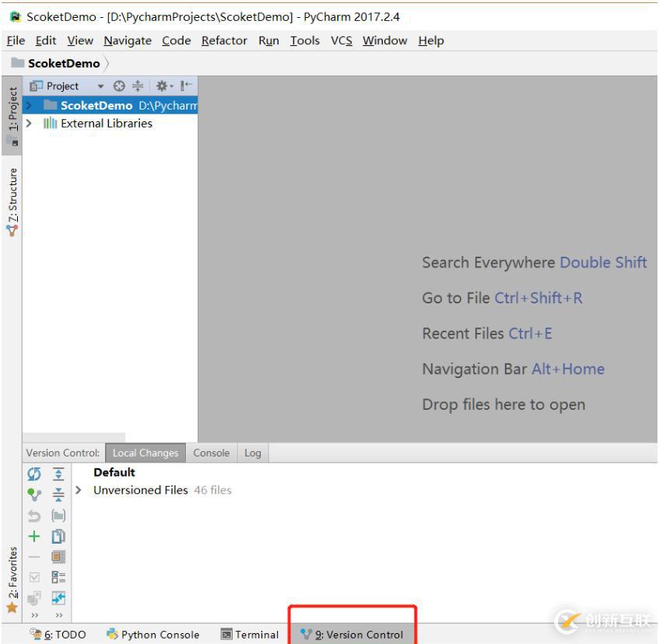659x644 pixels.
Task: Click the green New Changelist plus icon
Action: click(34, 537)
